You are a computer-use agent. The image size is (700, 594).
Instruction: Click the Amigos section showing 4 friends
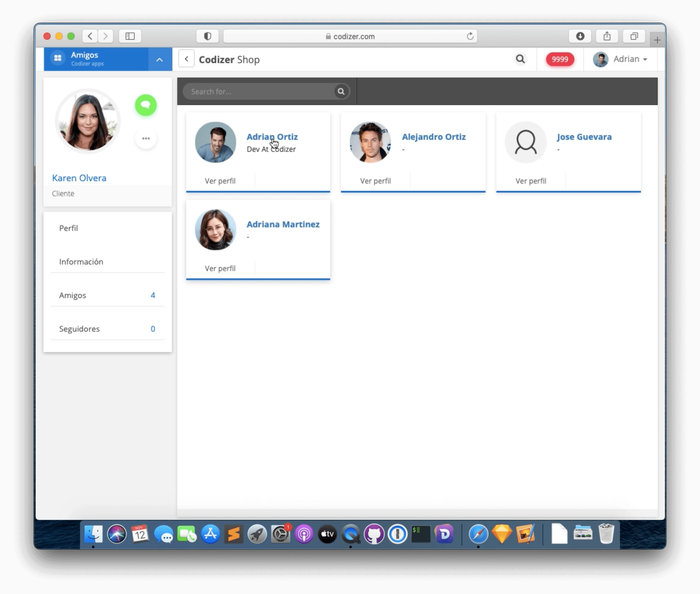107,295
